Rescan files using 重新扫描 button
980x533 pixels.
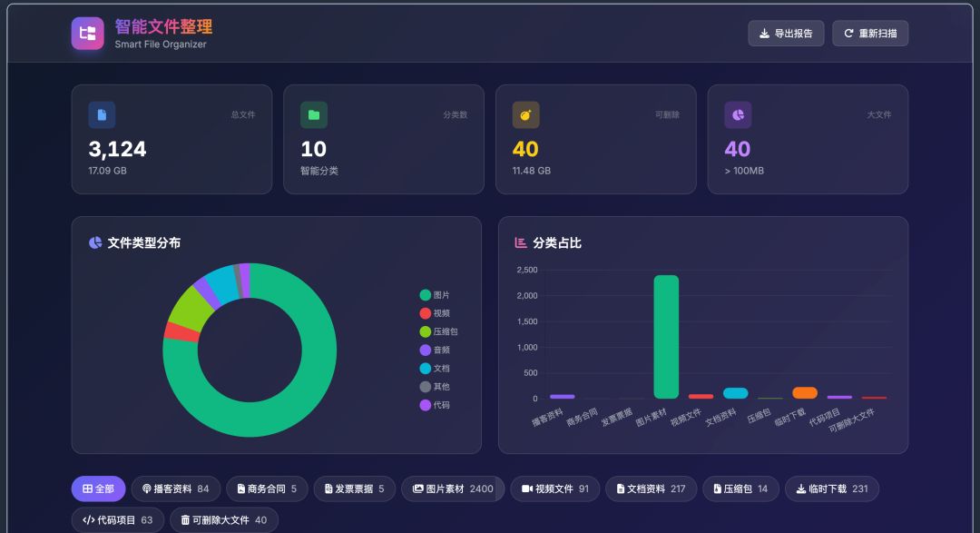(870, 34)
